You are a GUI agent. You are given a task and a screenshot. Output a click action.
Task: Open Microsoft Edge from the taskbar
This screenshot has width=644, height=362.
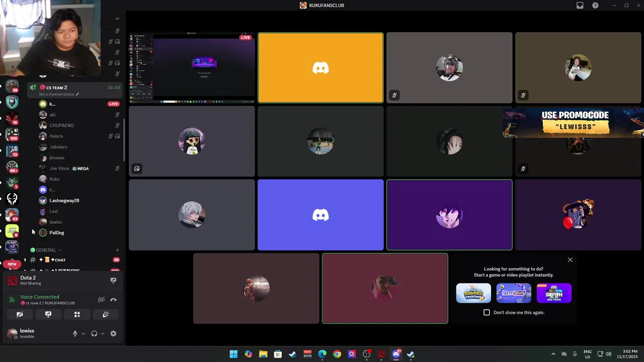[322, 354]
